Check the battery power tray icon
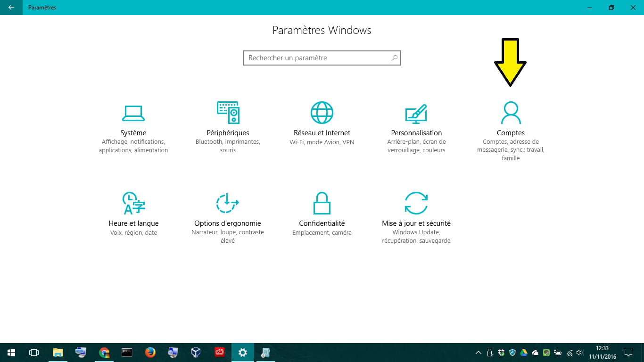 558,353
